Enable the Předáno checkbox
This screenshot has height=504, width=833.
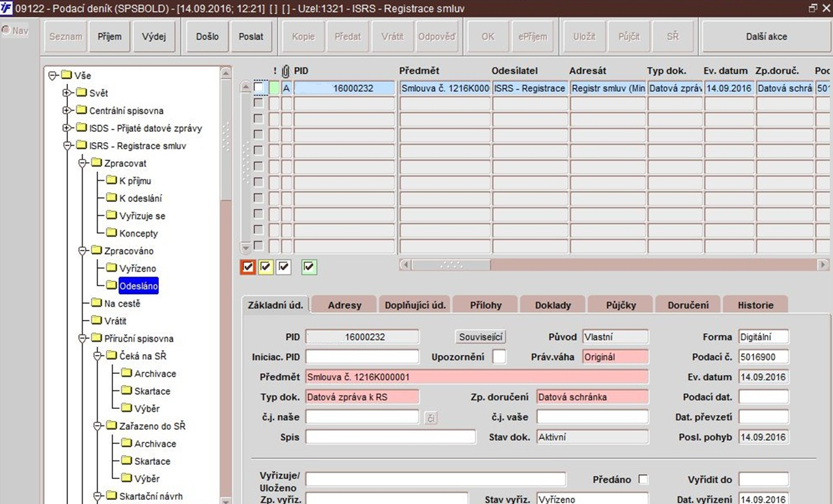(x=643, y=479)
